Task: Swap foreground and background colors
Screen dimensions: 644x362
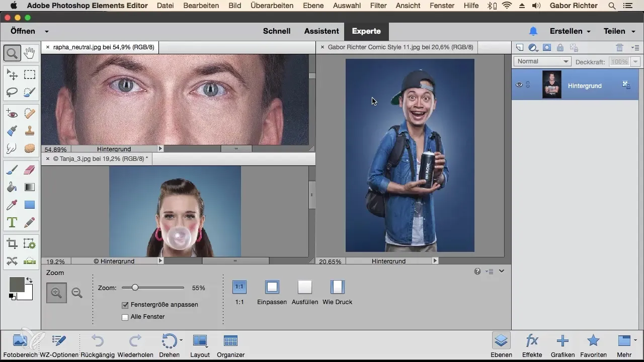Action: click(29, 280)
